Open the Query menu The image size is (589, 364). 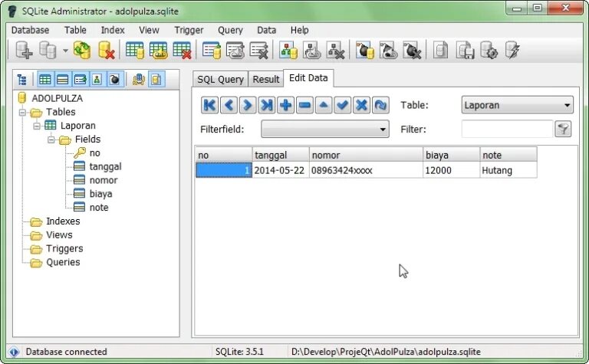(x=230, y=30)
